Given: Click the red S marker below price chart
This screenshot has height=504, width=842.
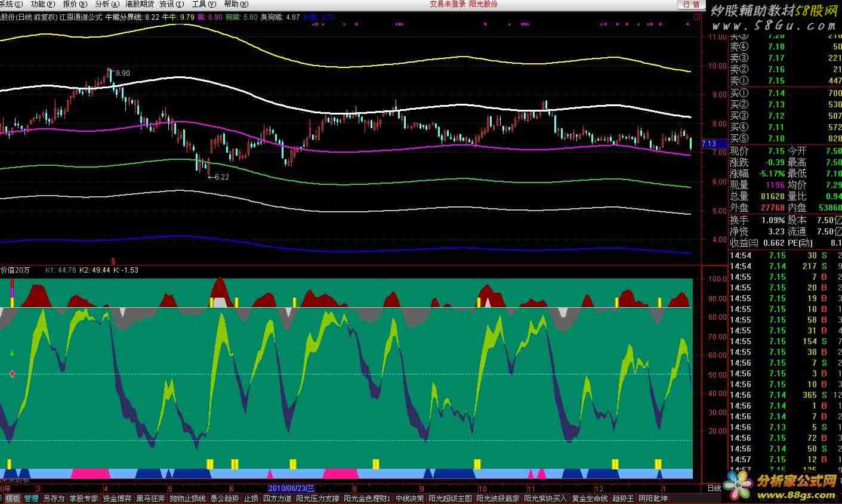Looking at the screenshot, I should [x=113, y=261].
